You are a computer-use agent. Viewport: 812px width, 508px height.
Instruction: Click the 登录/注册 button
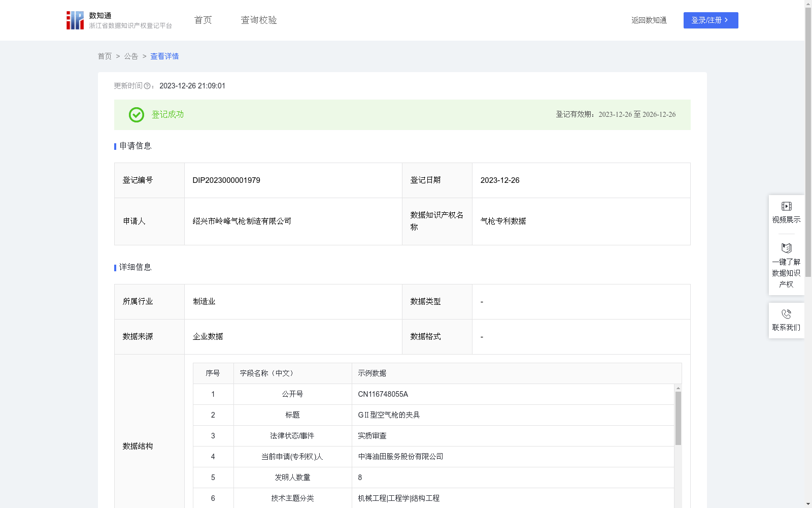tap(710, 20)
